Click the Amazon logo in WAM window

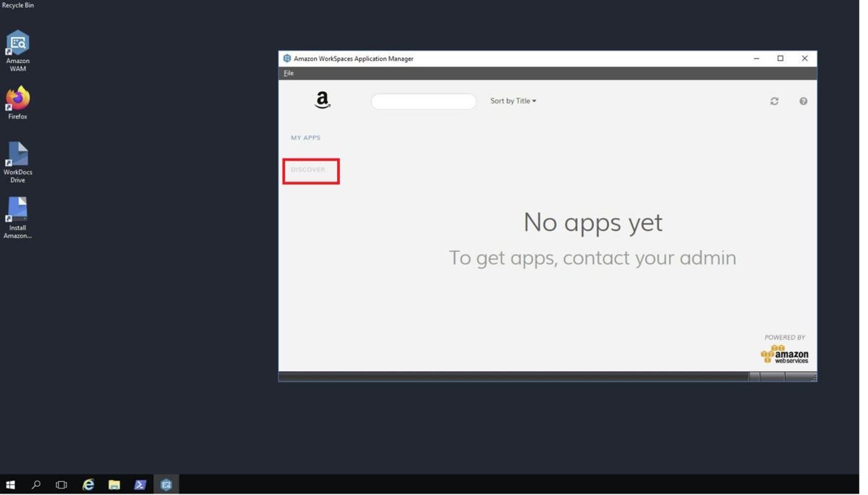click(323, 100)
